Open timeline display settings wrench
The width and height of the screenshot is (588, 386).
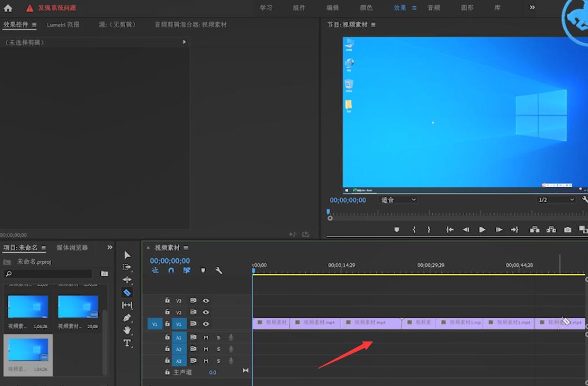[219, 270]
